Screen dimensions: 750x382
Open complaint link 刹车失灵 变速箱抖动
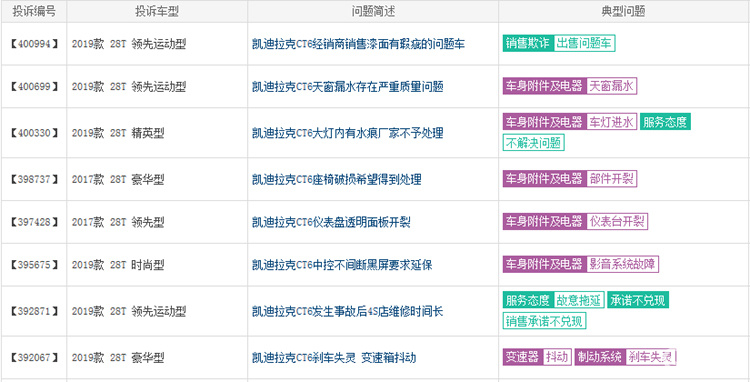[334, 358]
